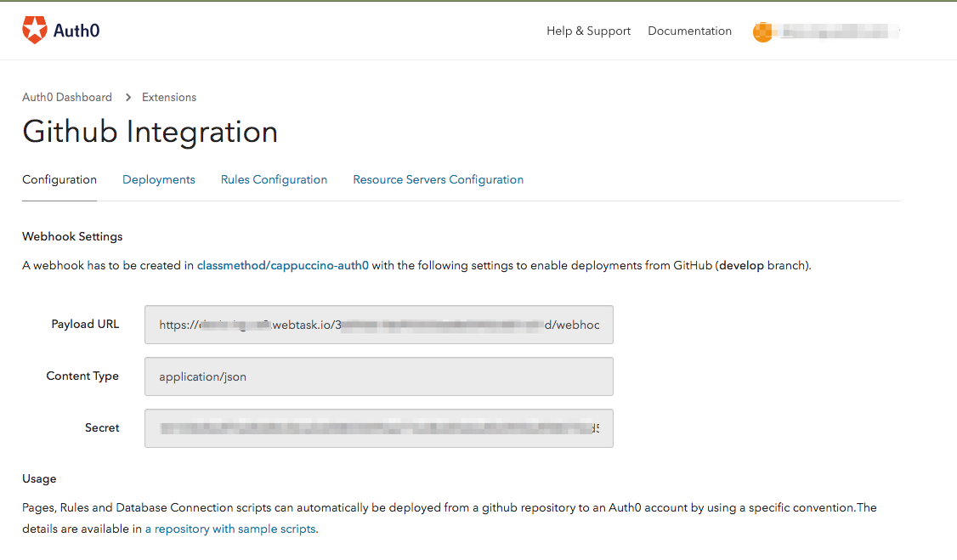The image size is (957, 560).
Task: Select the Payload URL field
Action: (x=378, y=325)
